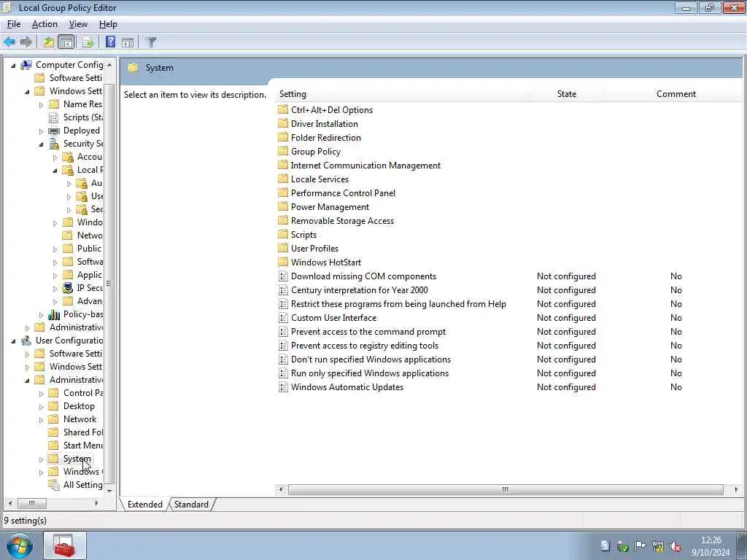The image size is (747, 560).
Task: Click the Export List toolbar icon
Action: (88, 42)
